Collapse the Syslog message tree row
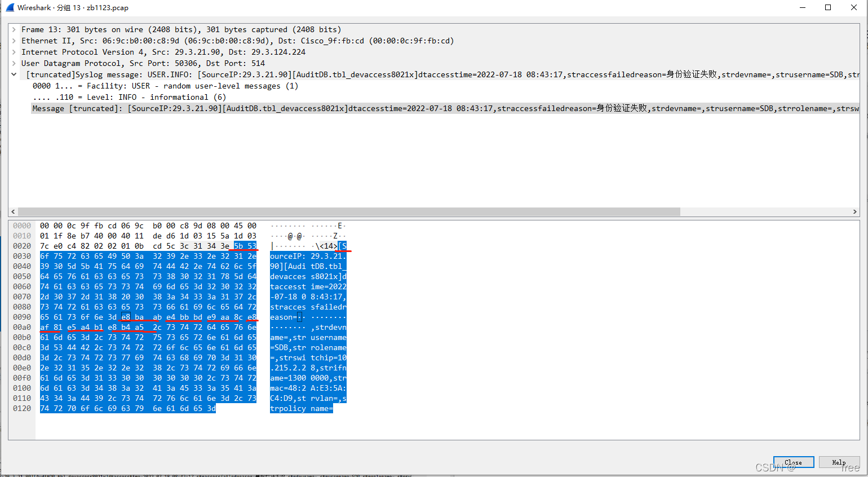 click(14, 74)
